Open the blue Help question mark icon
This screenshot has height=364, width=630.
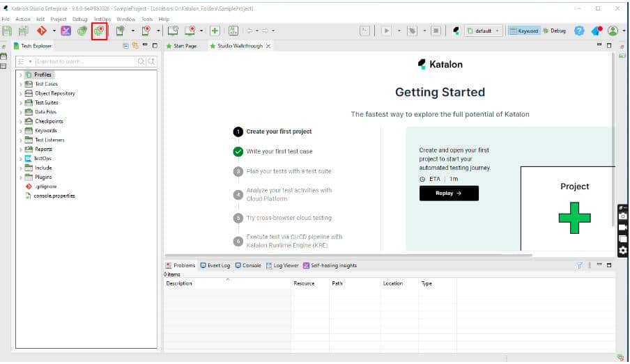(579, 31)
